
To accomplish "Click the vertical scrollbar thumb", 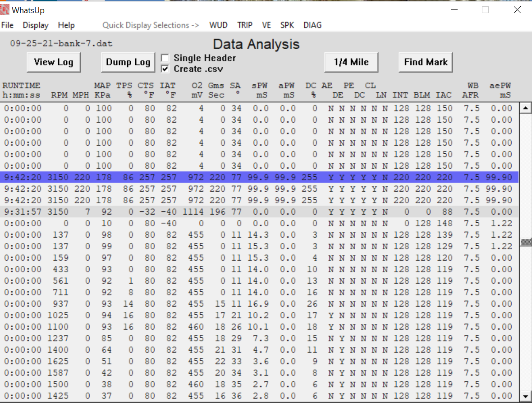I will pos(525,242).
